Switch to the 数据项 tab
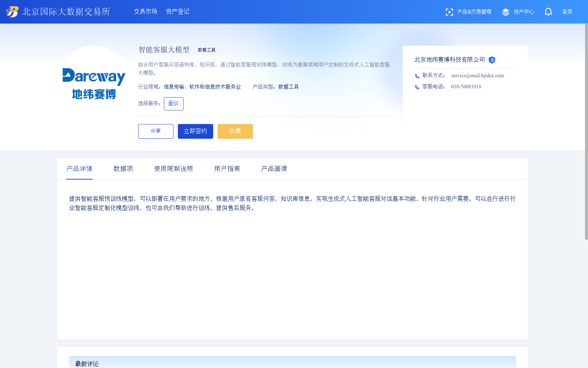Image resolution: width=588 pixels, height=368 pixels. coord(123,169)
